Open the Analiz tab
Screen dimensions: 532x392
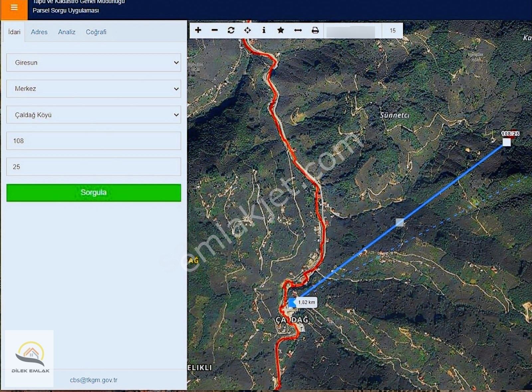point(66,32)
